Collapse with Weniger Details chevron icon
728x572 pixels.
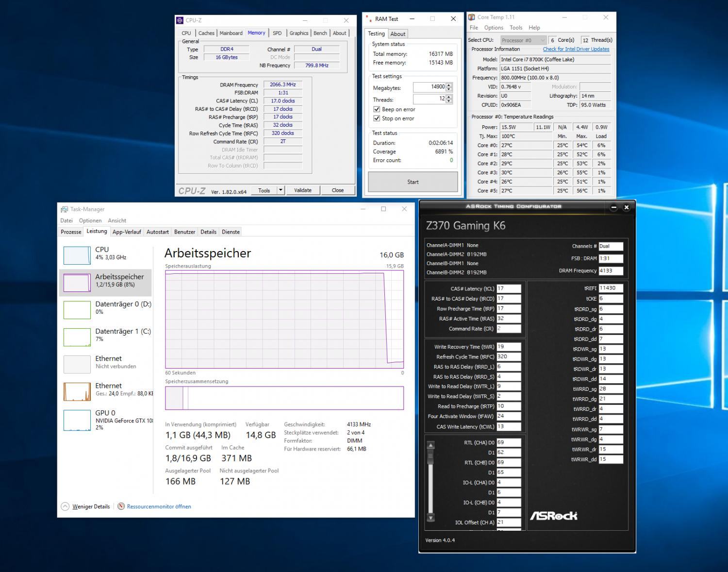65,506
